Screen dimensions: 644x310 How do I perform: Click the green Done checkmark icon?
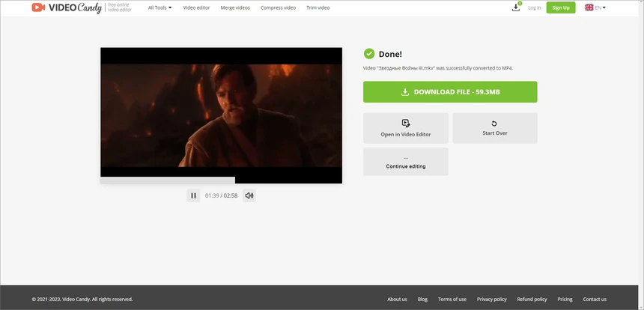[369, 54]
